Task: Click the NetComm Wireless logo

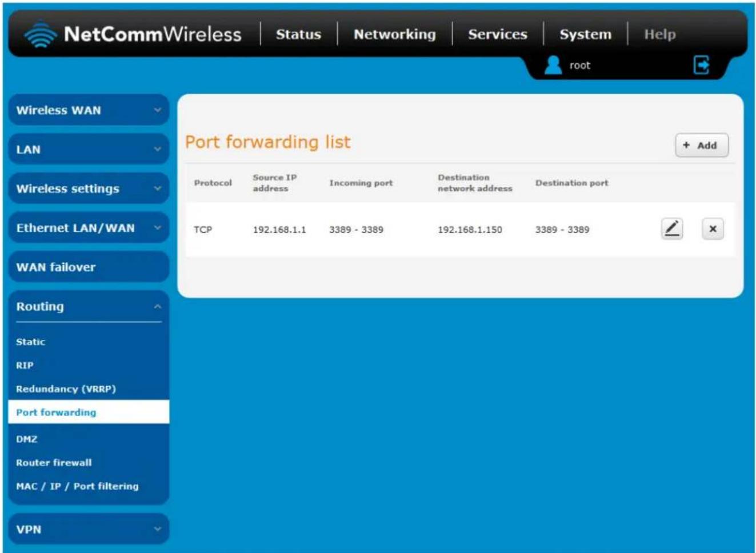Action: [x=133, y=34]
